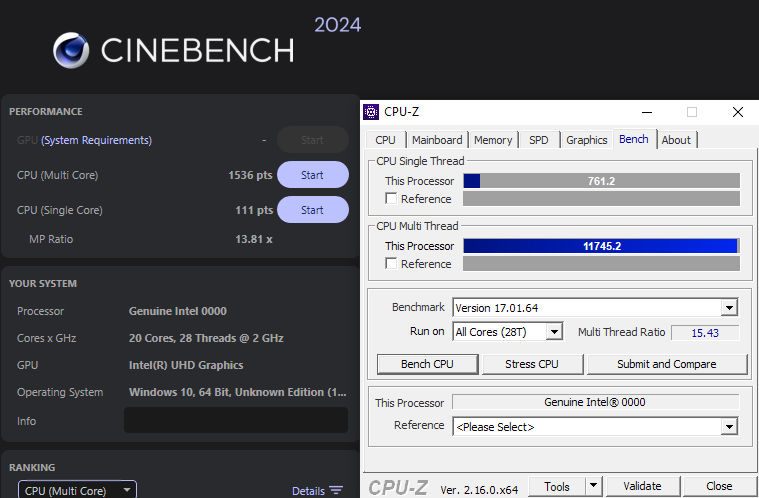Click the Details link in Ranking
Viewport: 759px width, 498px height.
pyautogui.click(x=308, y=490)
